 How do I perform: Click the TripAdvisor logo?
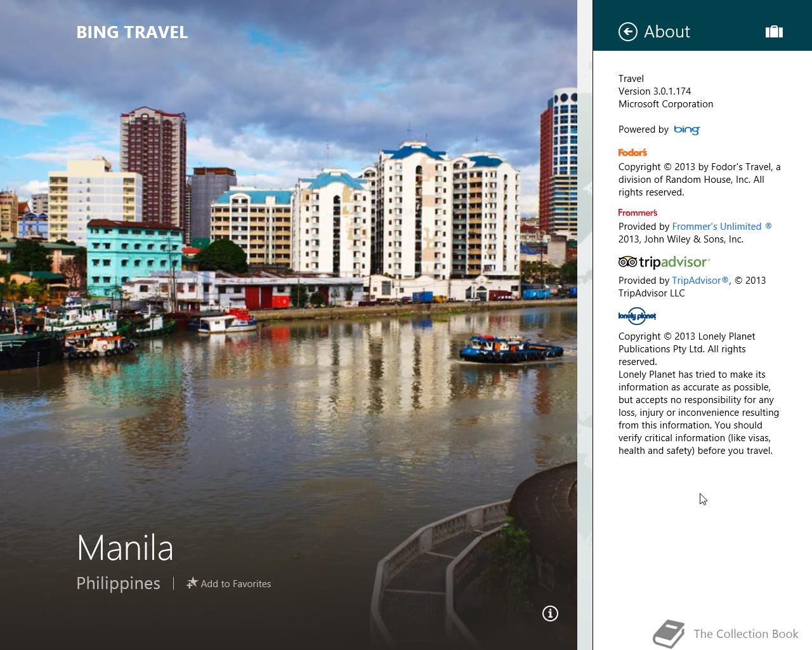(x=664, y=262)
